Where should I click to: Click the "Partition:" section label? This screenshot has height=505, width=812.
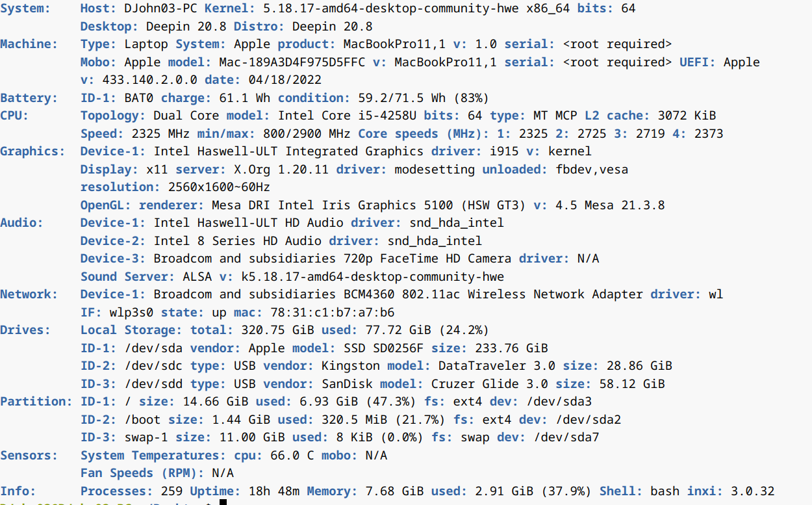click(x=36, y=402)
